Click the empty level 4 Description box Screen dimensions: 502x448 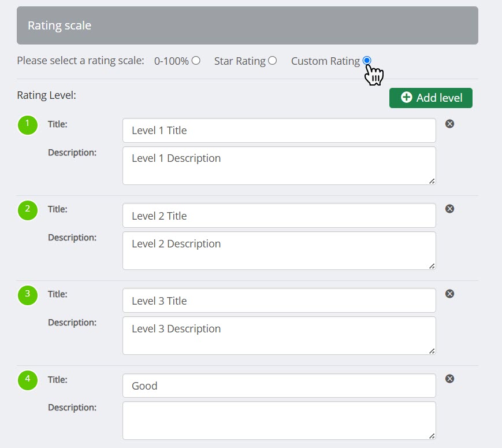(x=279, y=420)
